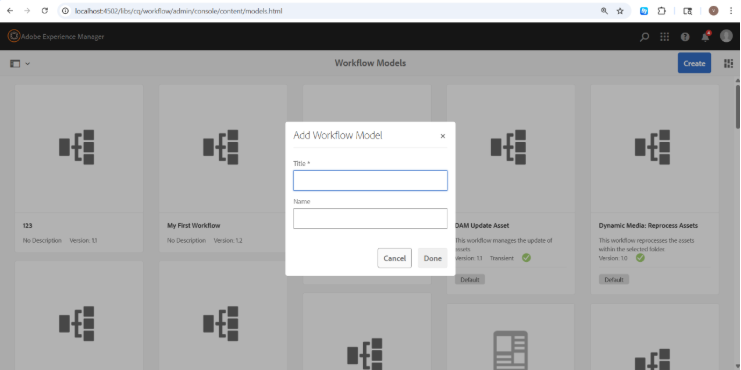Viewport: 741px width, 370px height.
Task: Click 'Version: 1.2' under My First Workflow
Action: click(228, 241)
